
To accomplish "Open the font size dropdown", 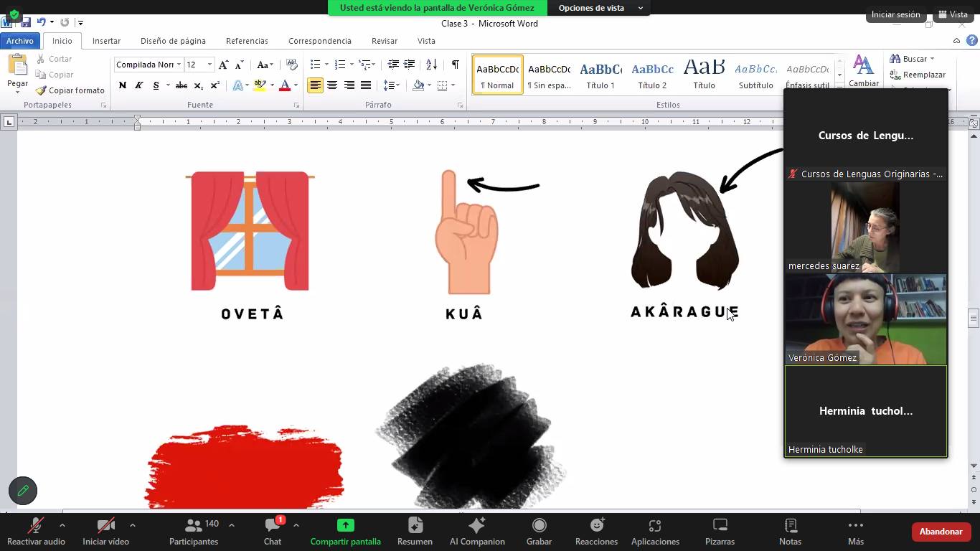I will [x=209, y=65].
